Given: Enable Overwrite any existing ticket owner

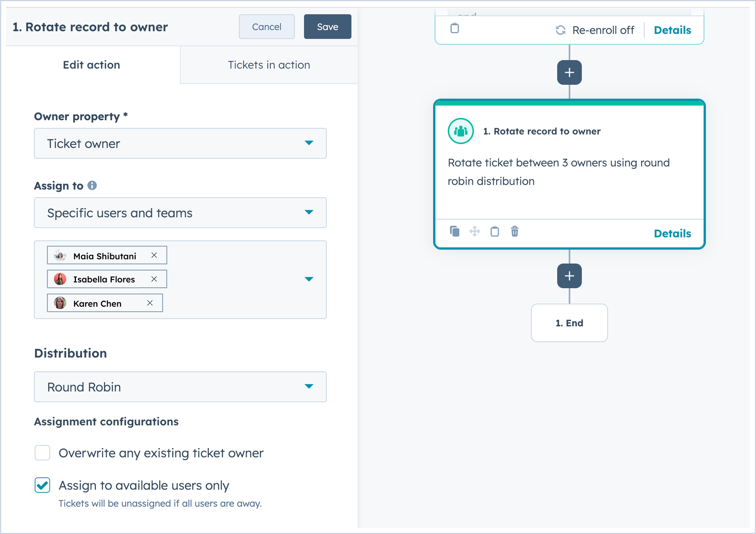Looking at the screenshot, I should 42,453.
